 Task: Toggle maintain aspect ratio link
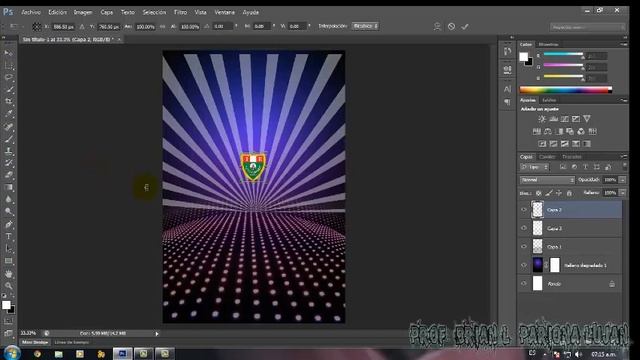(x=162, y=27)
